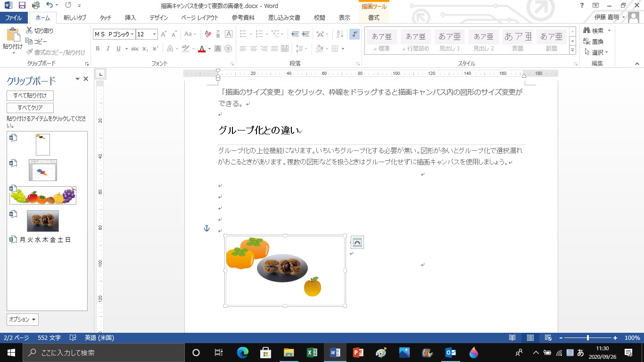644x362 pixels.
Task: Click the quick print preview icon
Action: pos(36,6)
